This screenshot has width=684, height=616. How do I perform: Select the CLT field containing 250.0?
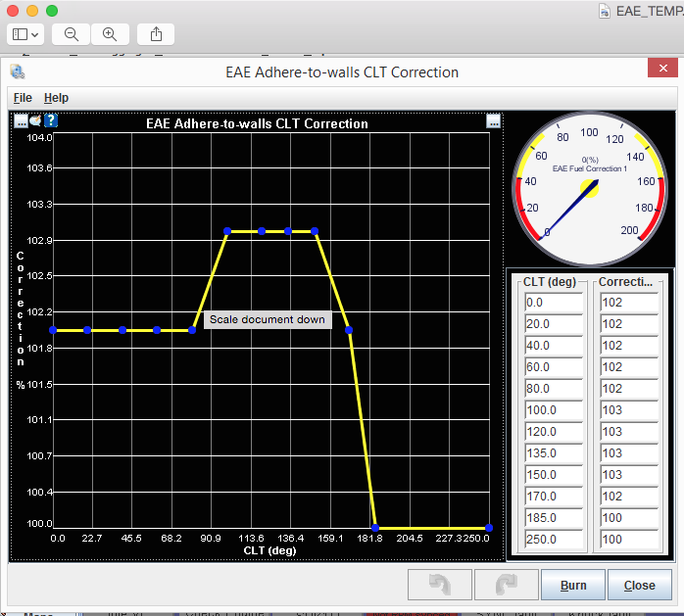click(x=553, y=539)
